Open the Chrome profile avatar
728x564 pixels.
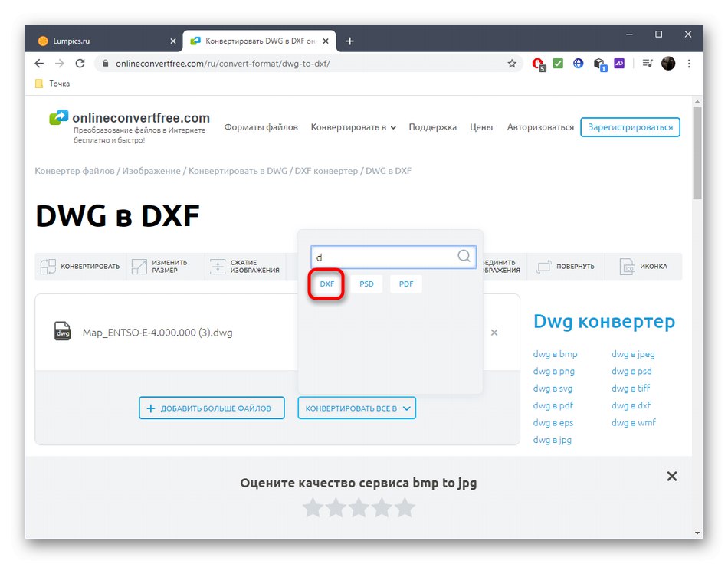(668, 64)
